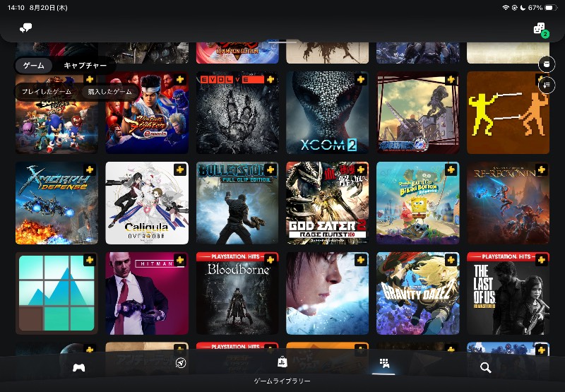Go to the controller Play tab icon
Image resolution: width=565 pixels, height=392 pixels.
pyautogui.click(x=79, y=367)
